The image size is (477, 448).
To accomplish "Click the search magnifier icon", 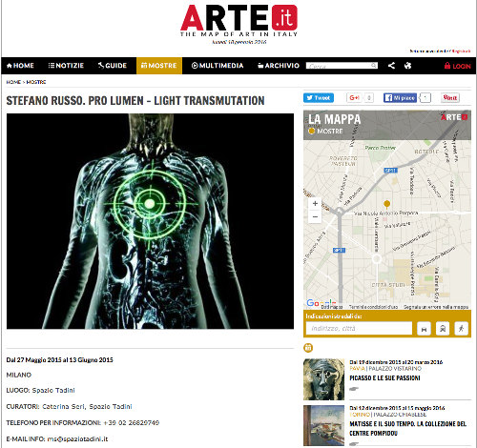I will (374, 66).
